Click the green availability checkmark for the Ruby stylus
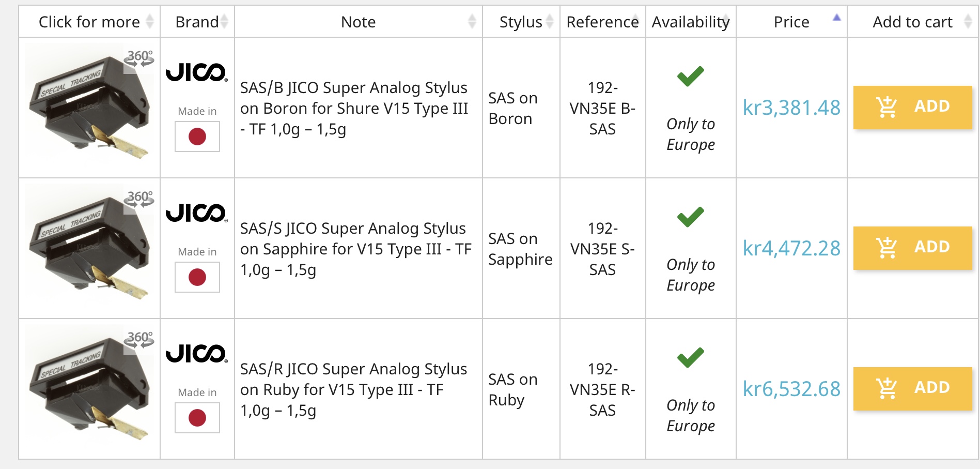The width and height of the screenshot is (980, 469). 690,357
